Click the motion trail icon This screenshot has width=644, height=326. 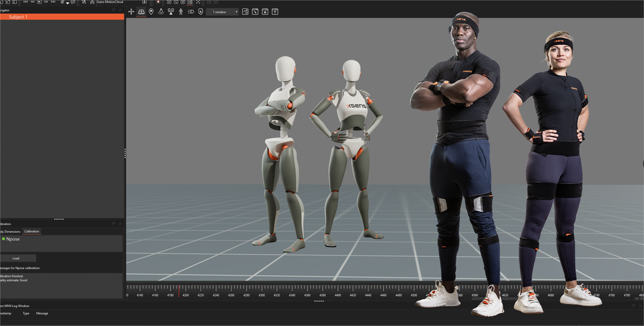tap(191, 11)
